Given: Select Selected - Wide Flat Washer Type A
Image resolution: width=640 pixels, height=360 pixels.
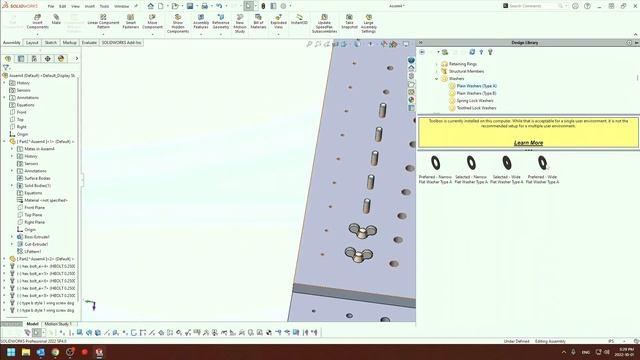Looking at the screenshot, I should pyautogui.click(x=507, y=169).
